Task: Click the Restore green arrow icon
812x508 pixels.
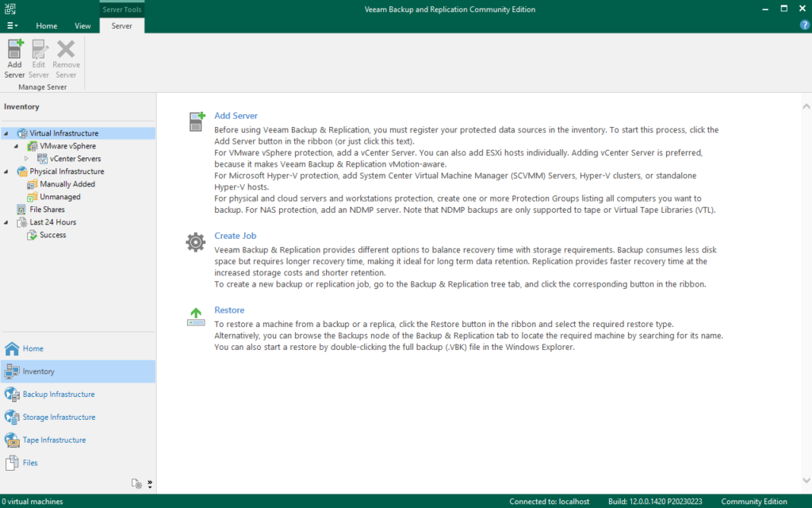Action: pos(196,317)
